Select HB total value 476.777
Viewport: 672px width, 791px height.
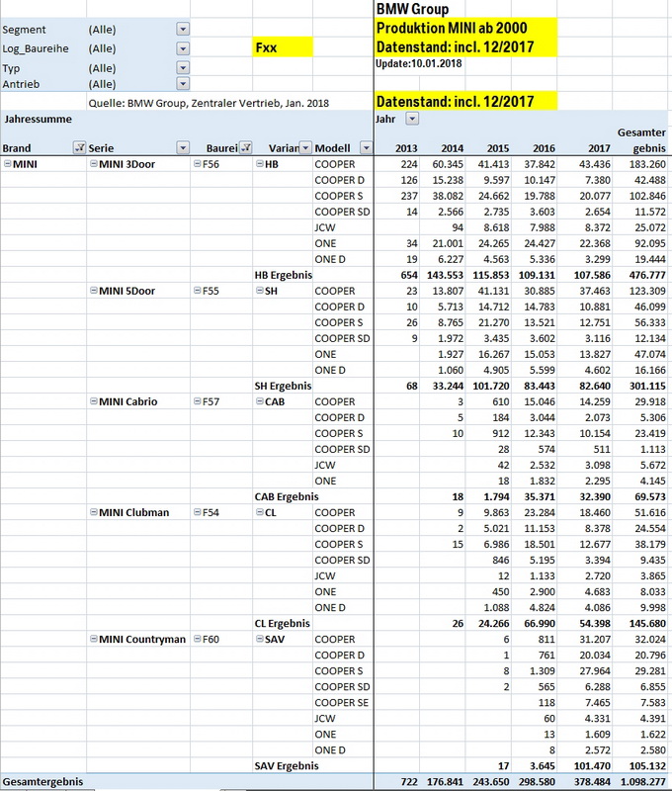(647, 275)
